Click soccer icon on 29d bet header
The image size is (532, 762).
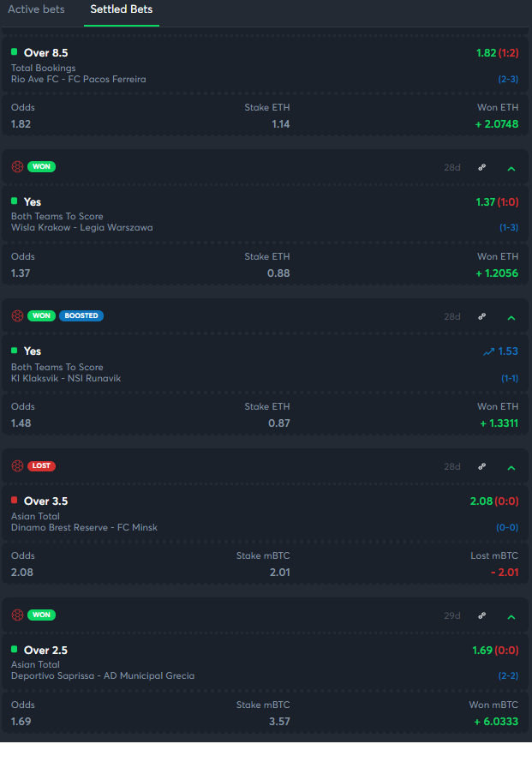17,615
